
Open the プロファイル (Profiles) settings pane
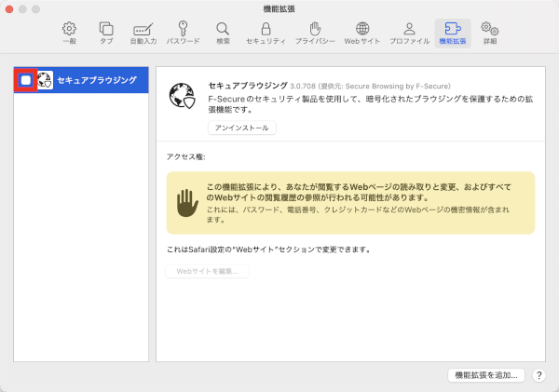click(409, 34)
